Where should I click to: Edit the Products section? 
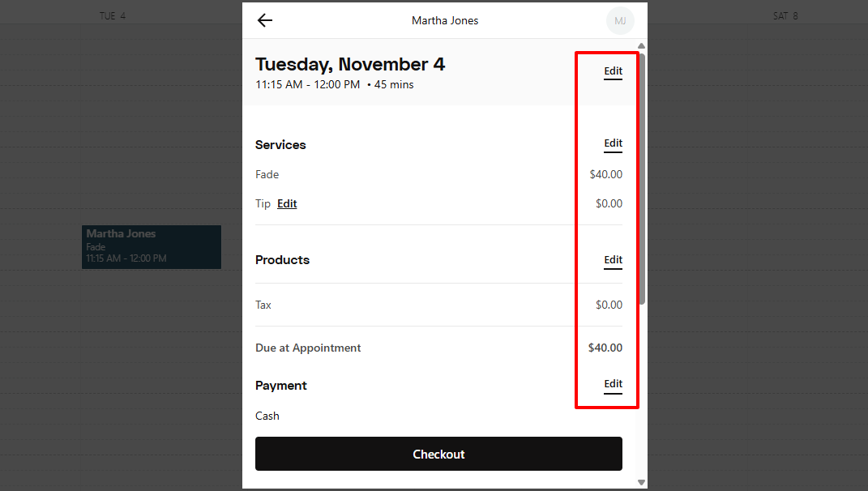point(613,260)
